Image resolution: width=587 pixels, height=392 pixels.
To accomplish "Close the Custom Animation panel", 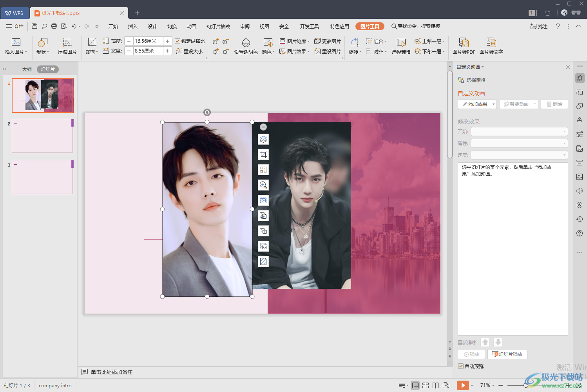I will click(x=568, y=67).
